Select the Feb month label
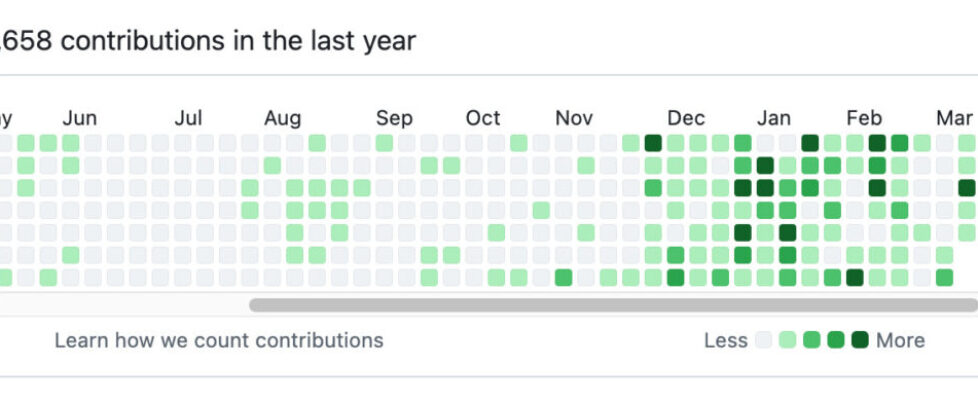978x400 pixels. [864, 118]
